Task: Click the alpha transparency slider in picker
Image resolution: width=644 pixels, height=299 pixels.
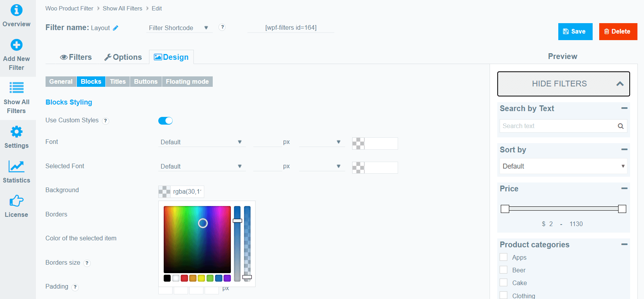Action: [247, 244]
